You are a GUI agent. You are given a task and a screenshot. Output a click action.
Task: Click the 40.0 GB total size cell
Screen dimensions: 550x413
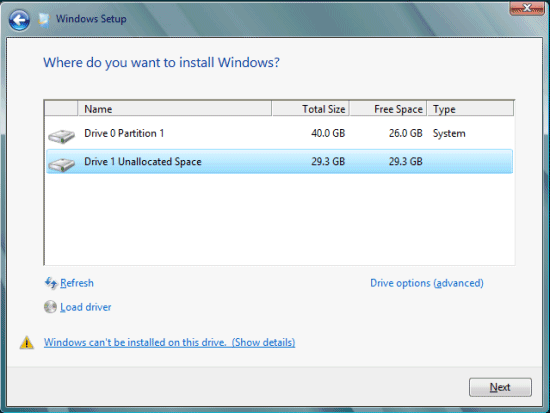[328, 133]
